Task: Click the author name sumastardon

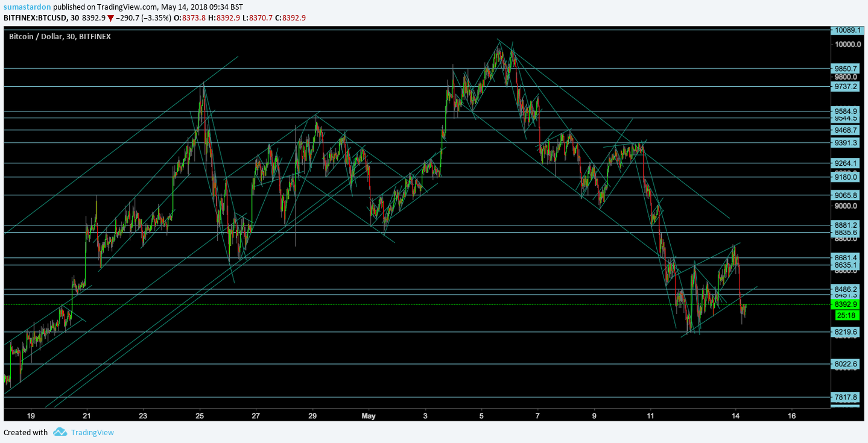Action: click(x=27, y=7)
